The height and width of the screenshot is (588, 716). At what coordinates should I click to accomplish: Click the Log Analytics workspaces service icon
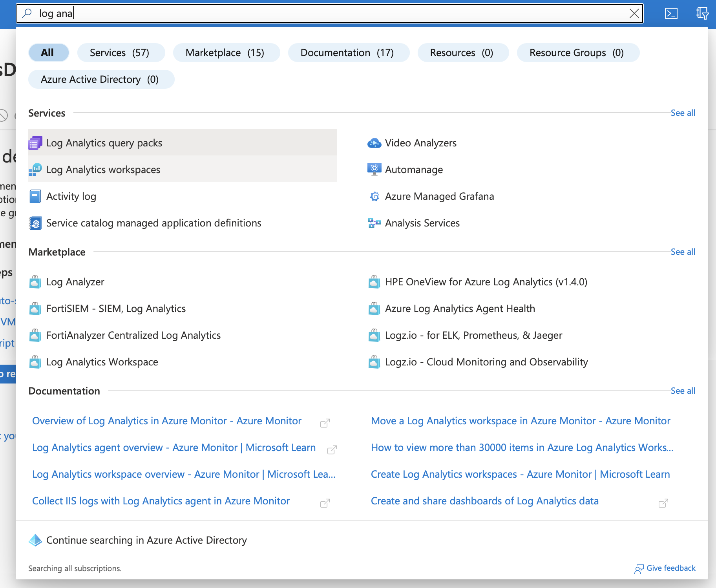pos(35,170)
